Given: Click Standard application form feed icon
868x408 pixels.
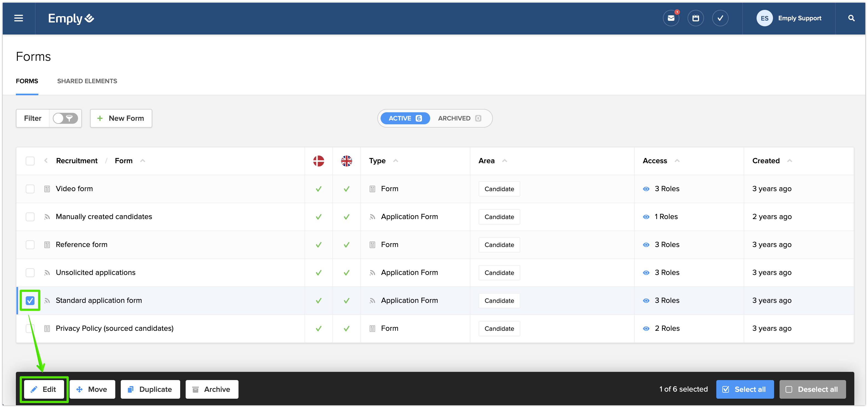Looking at the screenshot, I should [x=47, y=301].
